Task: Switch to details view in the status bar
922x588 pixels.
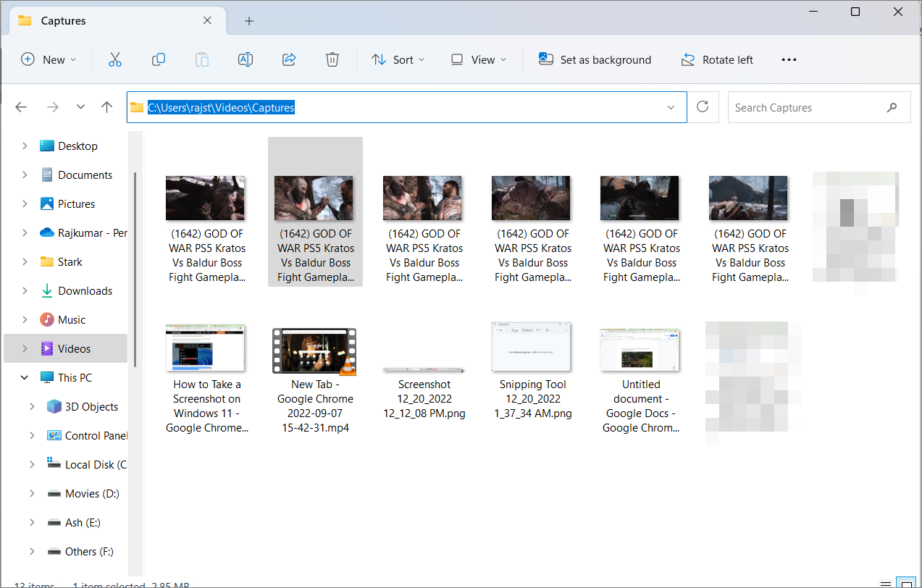Action: tap(886, 584)
